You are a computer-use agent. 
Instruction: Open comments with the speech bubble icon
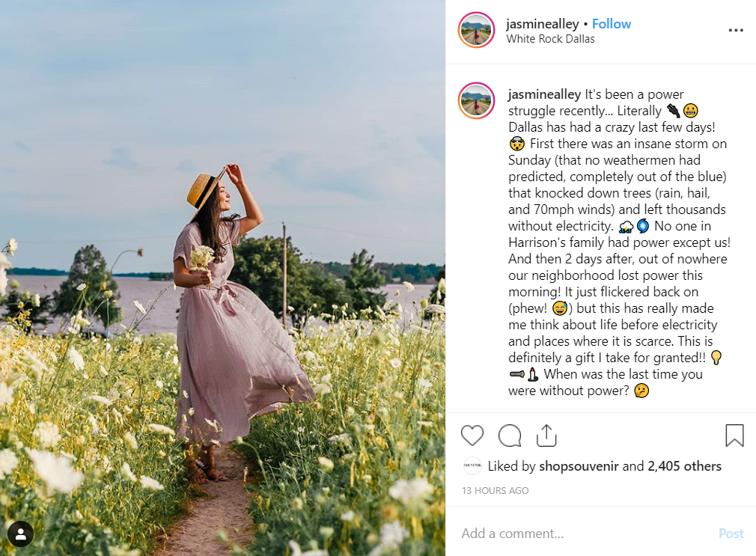pyautogui.click(x=510, y=436)
